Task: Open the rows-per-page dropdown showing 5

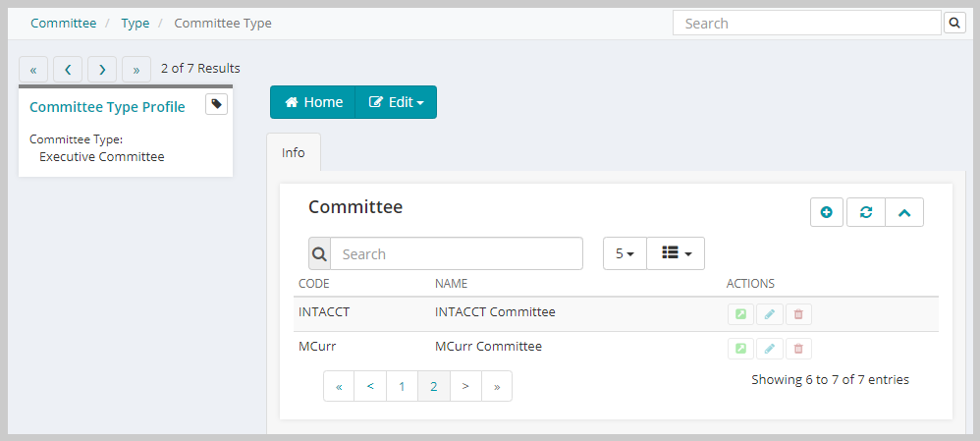Action: [x=625, y=253]
